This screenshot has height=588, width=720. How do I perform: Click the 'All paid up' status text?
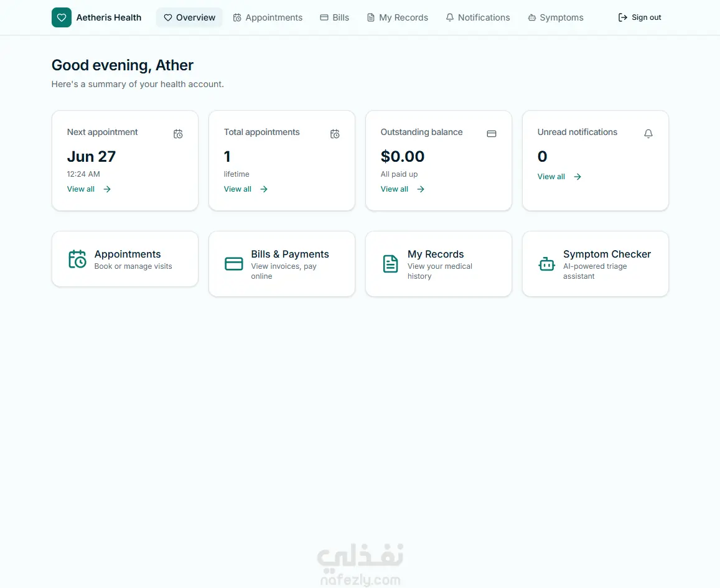(399, 174)
